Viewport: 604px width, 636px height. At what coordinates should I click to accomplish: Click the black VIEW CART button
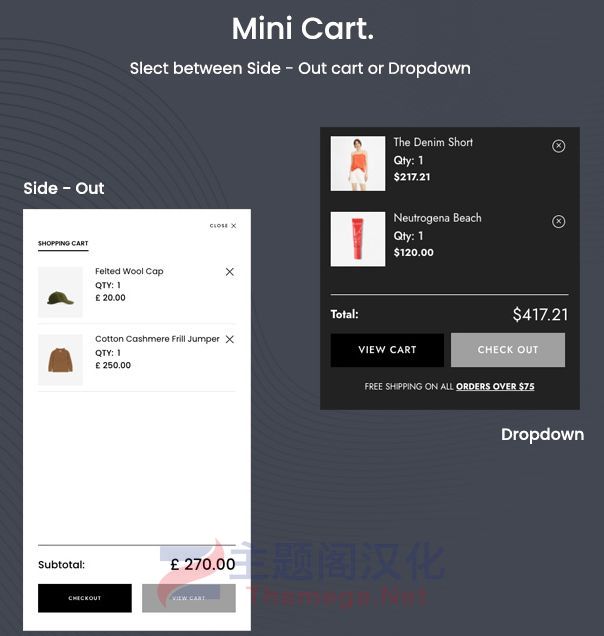tap(387, 350)
